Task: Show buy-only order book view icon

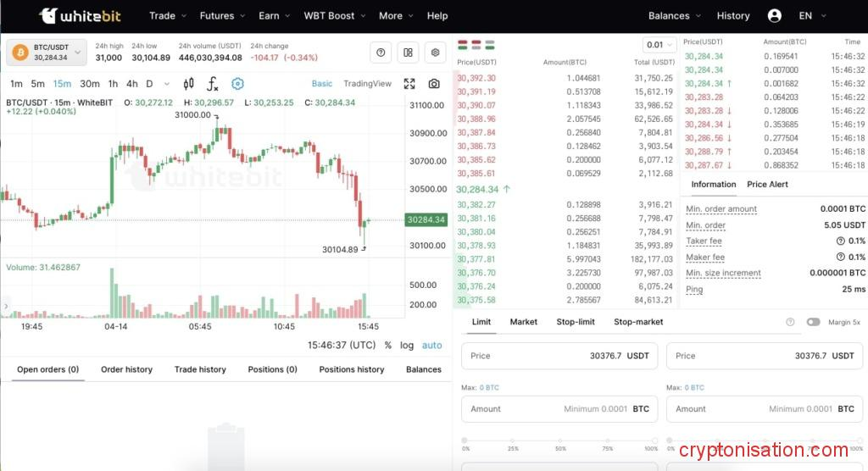Action: click(489, 45)
